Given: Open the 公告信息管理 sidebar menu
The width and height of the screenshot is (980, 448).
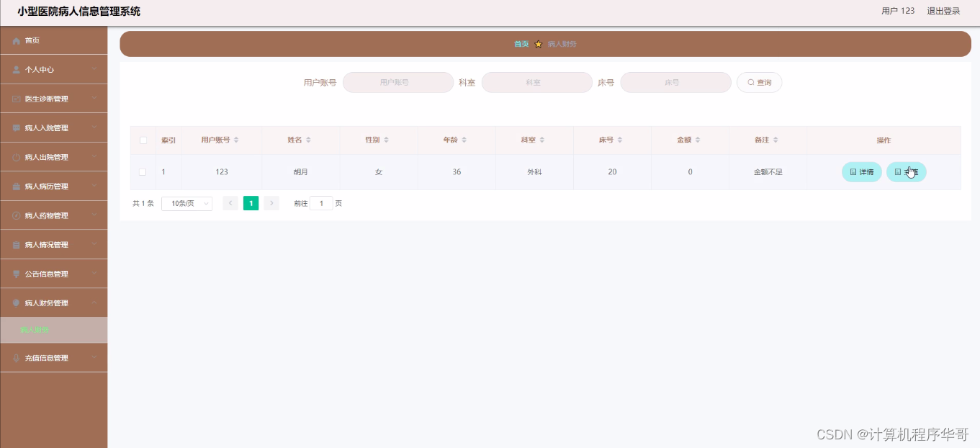Looking at the screenshot, I should tap(54, 274).
